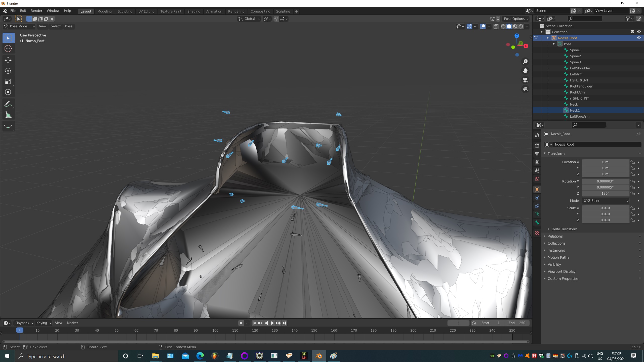Click the Rotation Z 180° field
The height and width of the screenshot is (362, 644).
coord(605,194)
